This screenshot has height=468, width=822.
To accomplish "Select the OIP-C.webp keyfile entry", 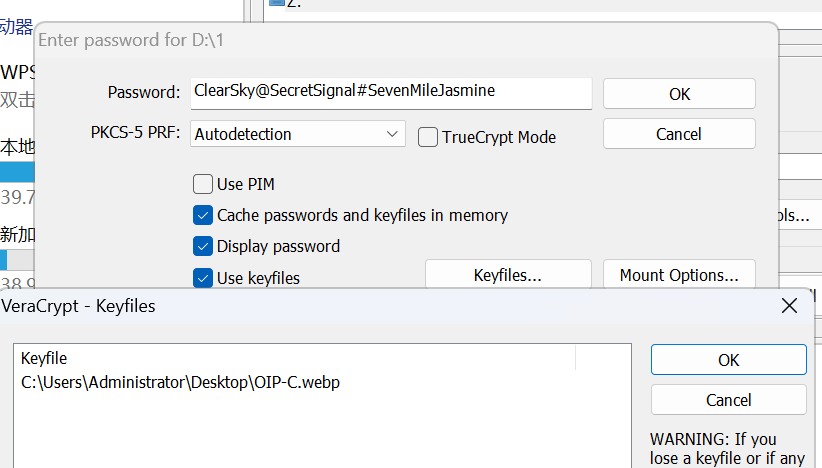I will click(x=180, y=382).
